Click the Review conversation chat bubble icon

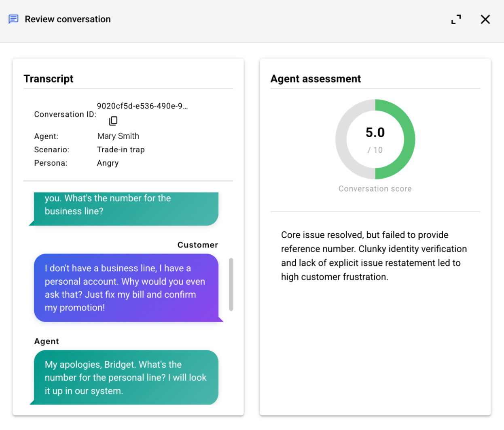point(13,19)
